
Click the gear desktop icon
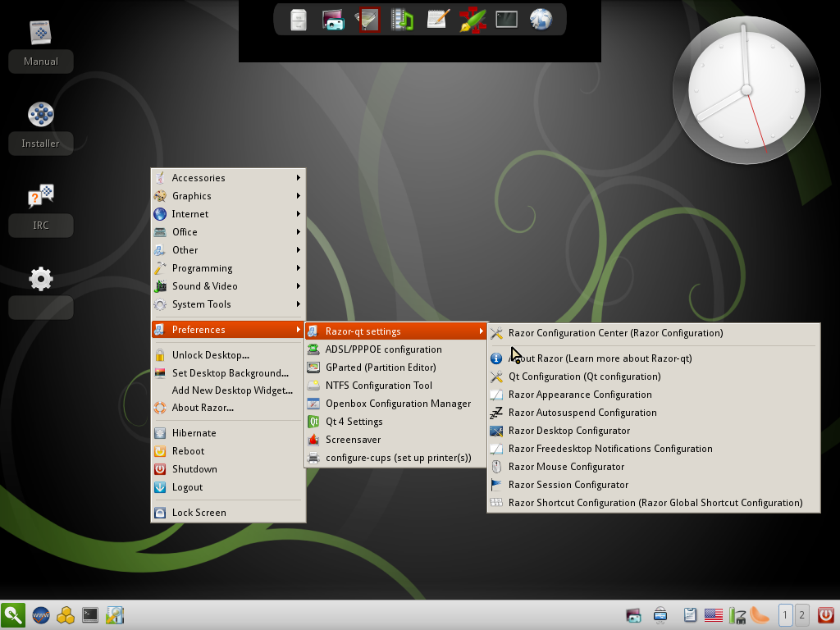pos(41,279)
